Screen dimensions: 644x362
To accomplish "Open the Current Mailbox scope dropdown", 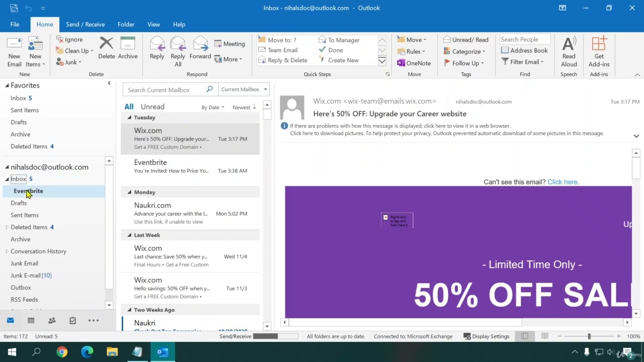I will coord(244,89).
